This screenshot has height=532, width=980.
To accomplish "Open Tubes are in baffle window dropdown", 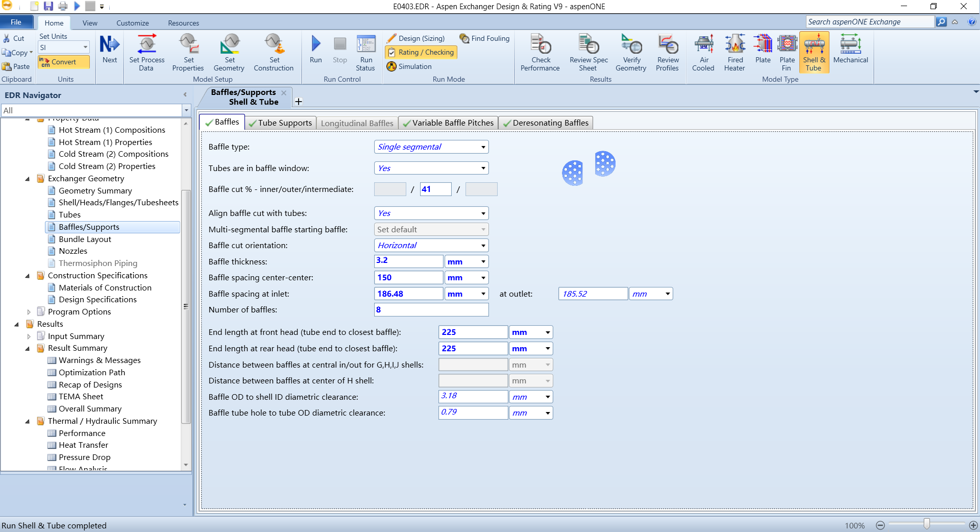I will (x=483, y=168).
